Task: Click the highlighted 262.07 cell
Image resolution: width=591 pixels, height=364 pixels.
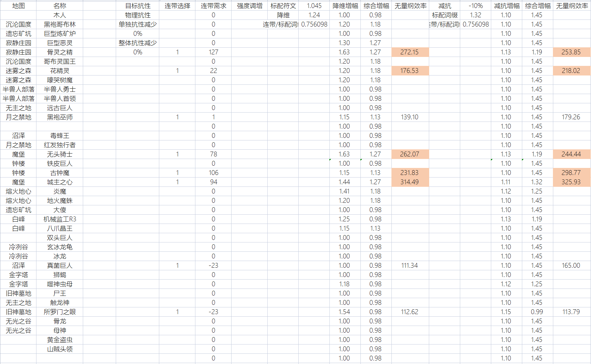Action: coord(410,154)
